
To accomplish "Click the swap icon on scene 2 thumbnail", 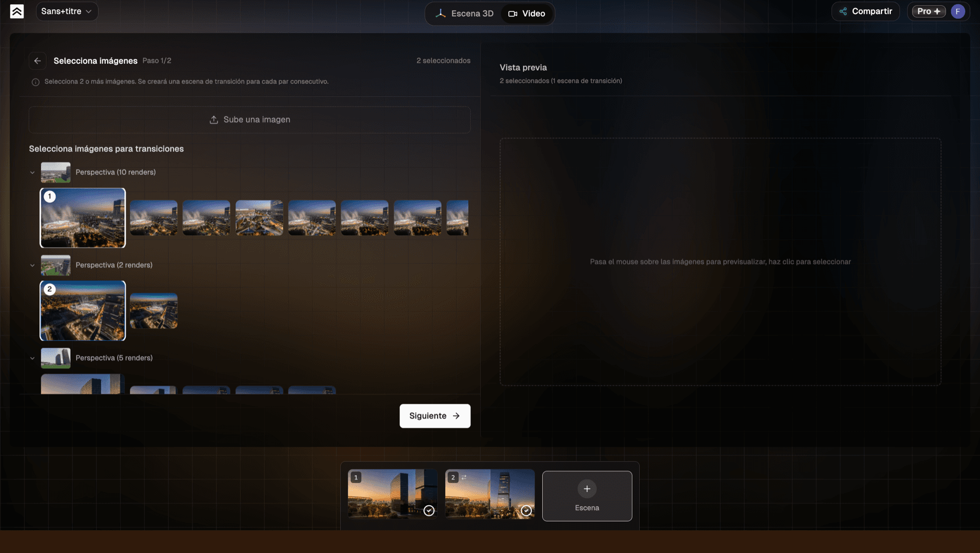I will (x=464, y=477).
